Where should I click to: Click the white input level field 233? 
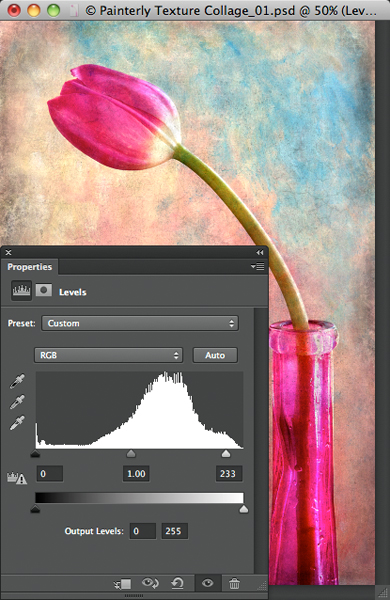(x=228, y=474)
